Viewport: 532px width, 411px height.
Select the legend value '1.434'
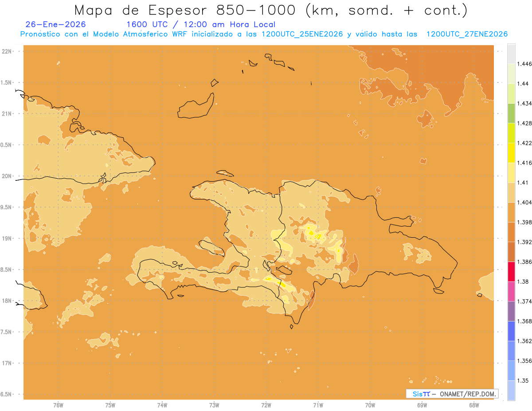coord(525,103)
